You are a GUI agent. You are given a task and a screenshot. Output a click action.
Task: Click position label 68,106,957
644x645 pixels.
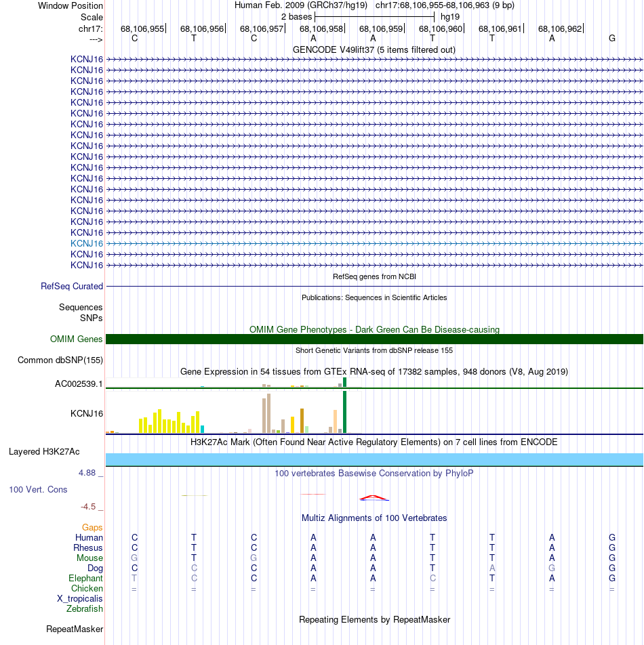[261, 28]
